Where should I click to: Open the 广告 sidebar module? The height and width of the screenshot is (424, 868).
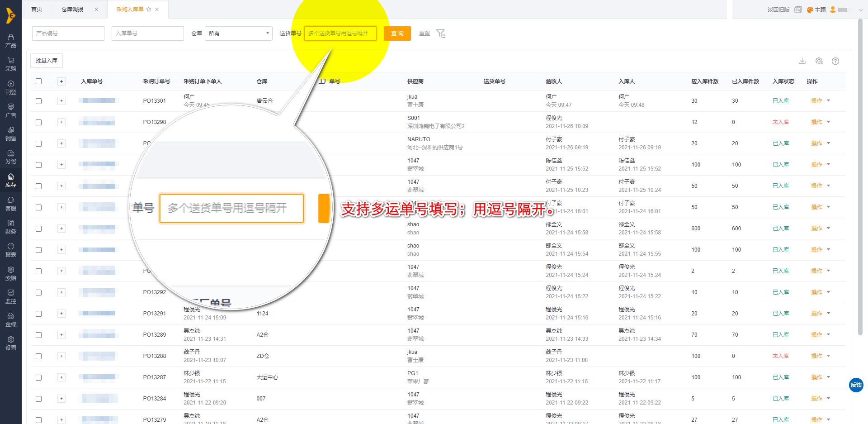(x=11, y=110)
